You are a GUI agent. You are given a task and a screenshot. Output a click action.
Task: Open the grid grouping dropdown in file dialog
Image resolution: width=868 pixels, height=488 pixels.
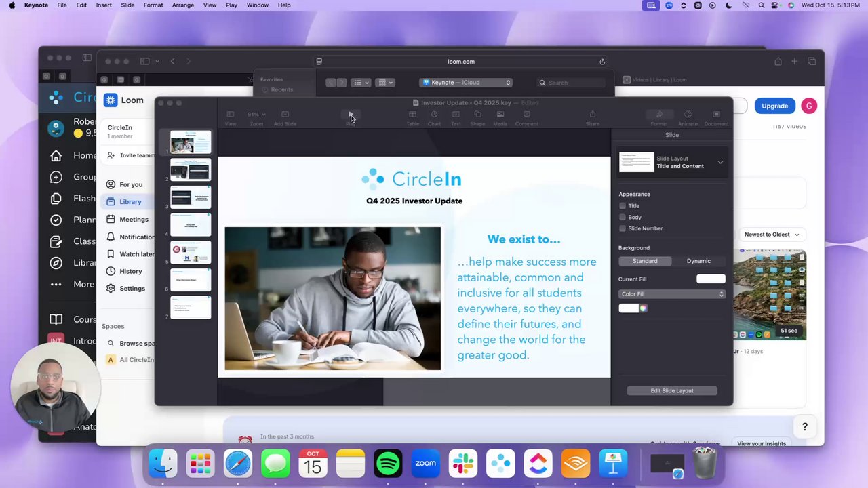click(385, 83)
